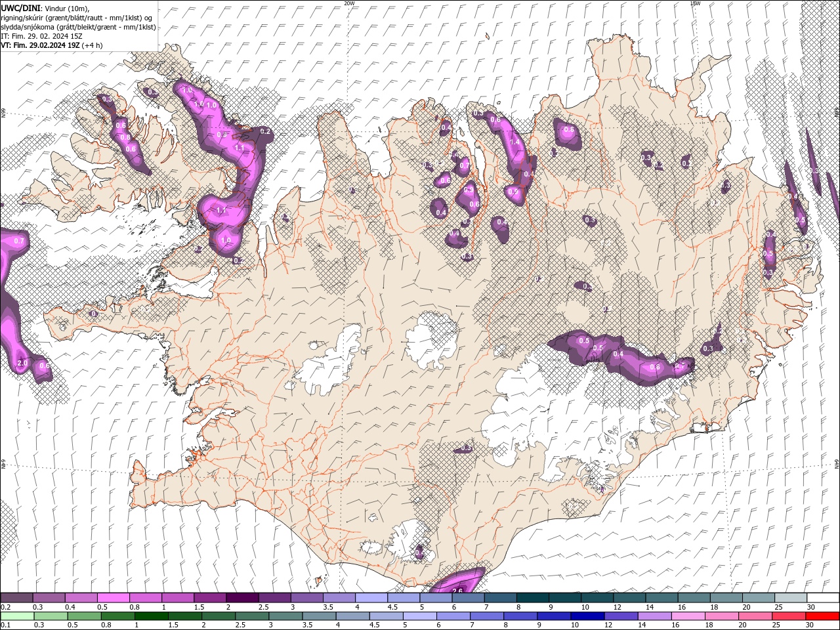840x630 pixels.
Task: Click pure red swatch labeled 30 in lower legend
Action: click(823, 616)
